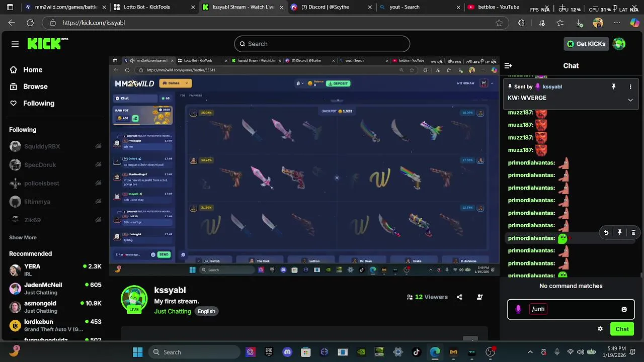Viewport: 644px width, 362px height.
Task: Go back with browser back arrow
Action: coord(12,23)
